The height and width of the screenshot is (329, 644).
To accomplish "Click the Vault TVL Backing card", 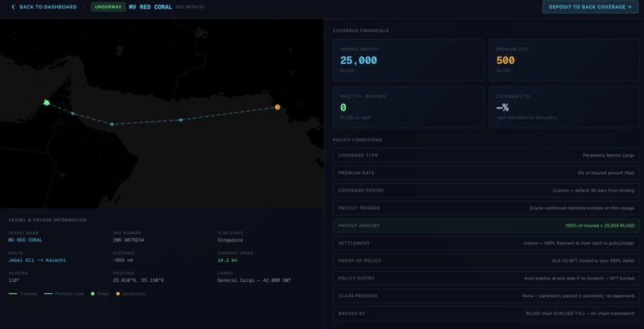I will pyautogui.click(x=408, y=107).
